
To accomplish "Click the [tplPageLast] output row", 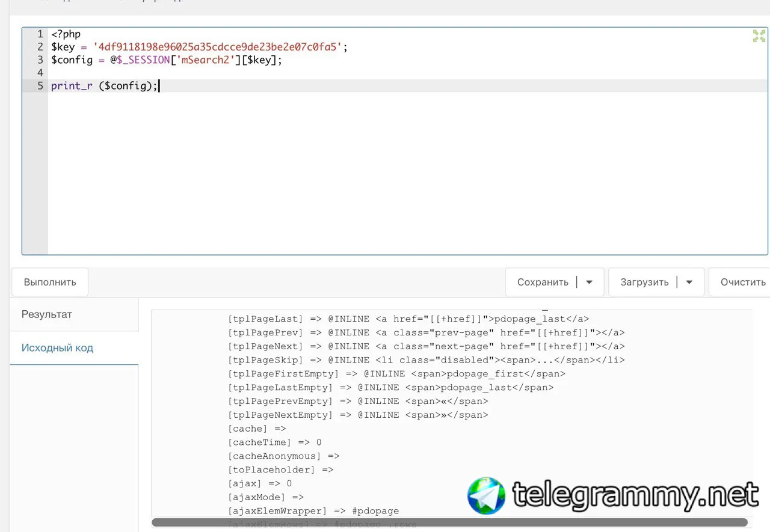I will [408, 319].
